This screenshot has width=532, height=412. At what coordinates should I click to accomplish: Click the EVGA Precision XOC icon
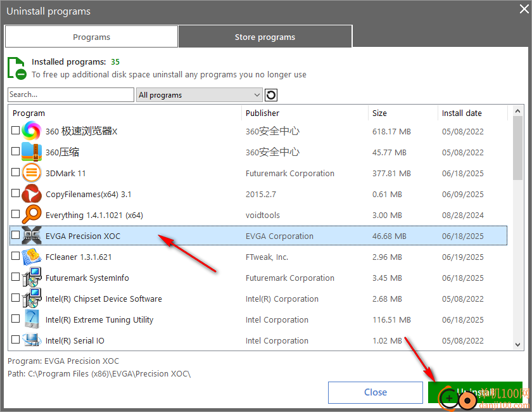tap(32, 235)
